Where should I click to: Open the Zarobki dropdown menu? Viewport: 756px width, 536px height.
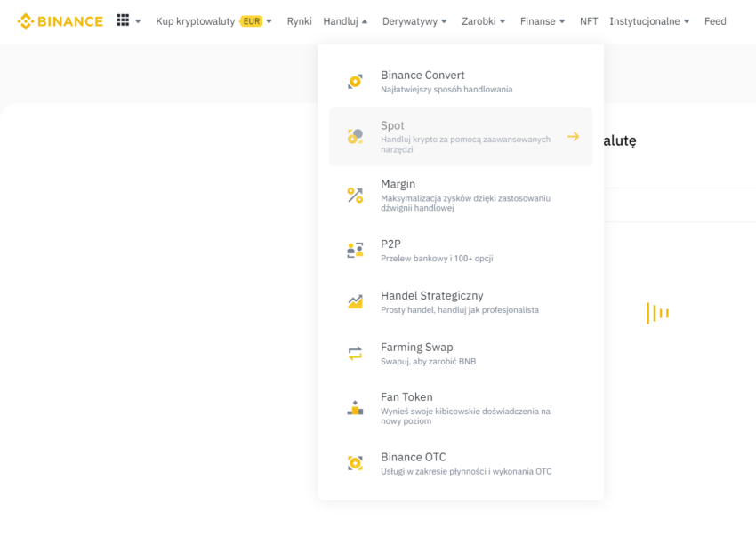click(484, 21)
